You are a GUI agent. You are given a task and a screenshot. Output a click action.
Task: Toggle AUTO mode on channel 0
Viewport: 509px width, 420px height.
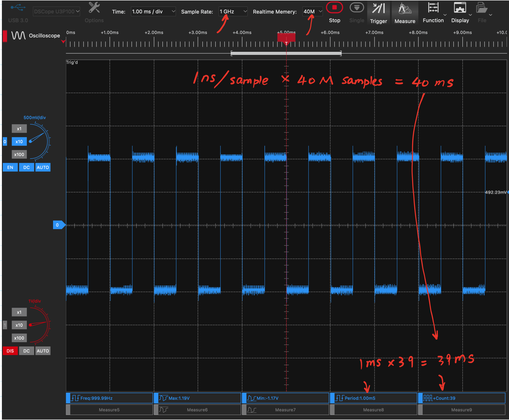click(43, 167)
